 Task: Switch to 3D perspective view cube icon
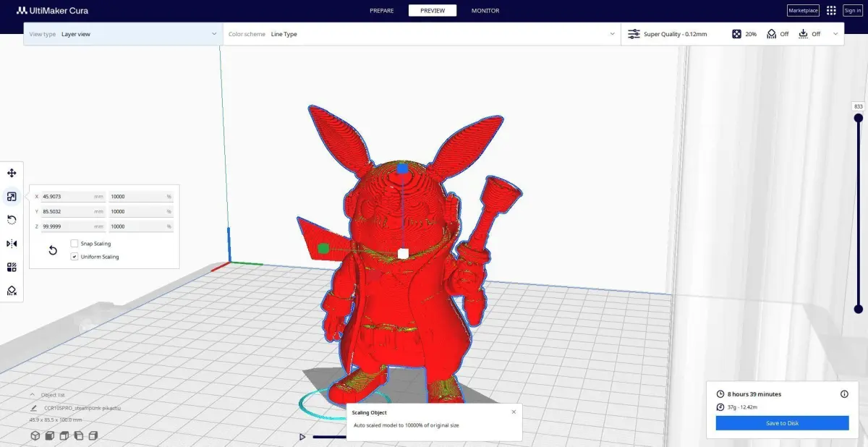35,435
